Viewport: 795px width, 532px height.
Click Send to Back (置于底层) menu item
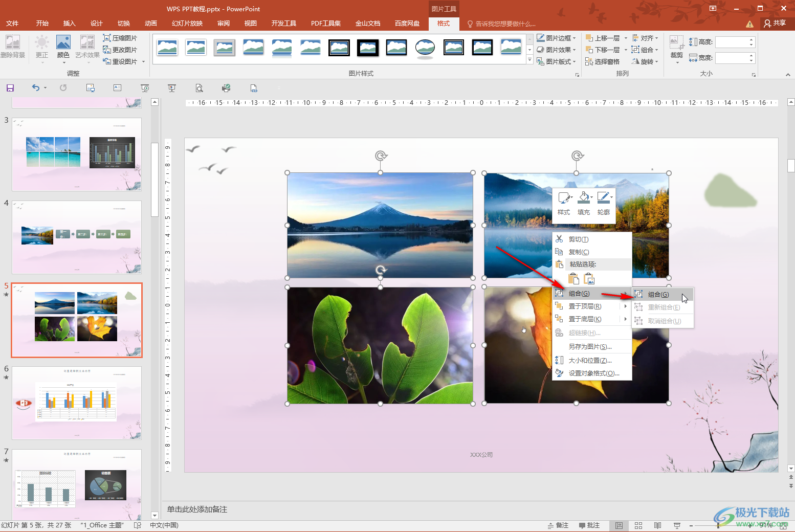pos(592,319)
